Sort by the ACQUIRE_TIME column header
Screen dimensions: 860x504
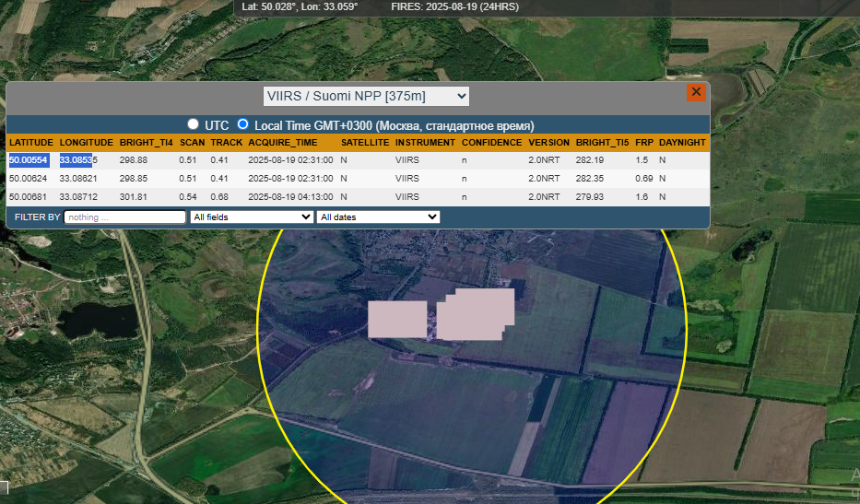(x=283, y=143)
